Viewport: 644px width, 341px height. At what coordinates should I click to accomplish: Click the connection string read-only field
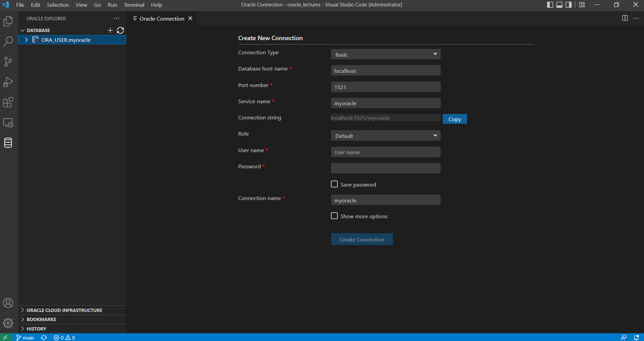[x=386, y=118]
